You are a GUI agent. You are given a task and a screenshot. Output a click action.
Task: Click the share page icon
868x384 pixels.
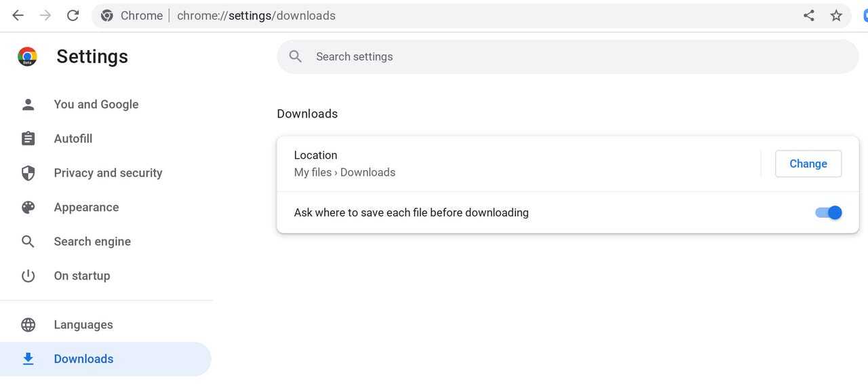click(809, 16)
